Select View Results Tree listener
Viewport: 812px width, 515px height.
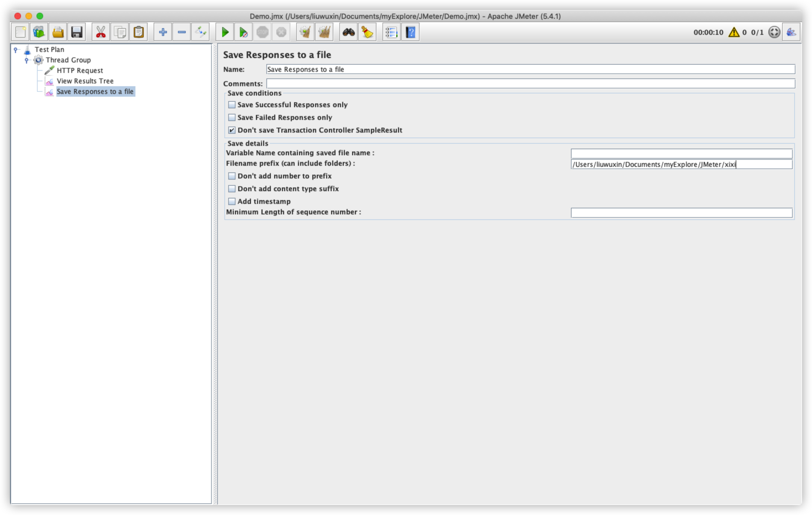tap(85, 81)
